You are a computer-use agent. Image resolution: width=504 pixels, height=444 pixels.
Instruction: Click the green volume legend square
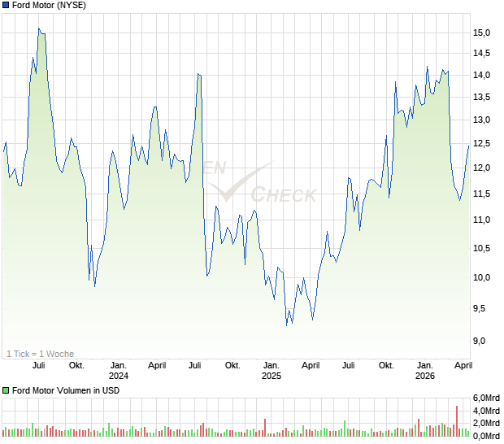pyautogui.click(x=6, y=390)
